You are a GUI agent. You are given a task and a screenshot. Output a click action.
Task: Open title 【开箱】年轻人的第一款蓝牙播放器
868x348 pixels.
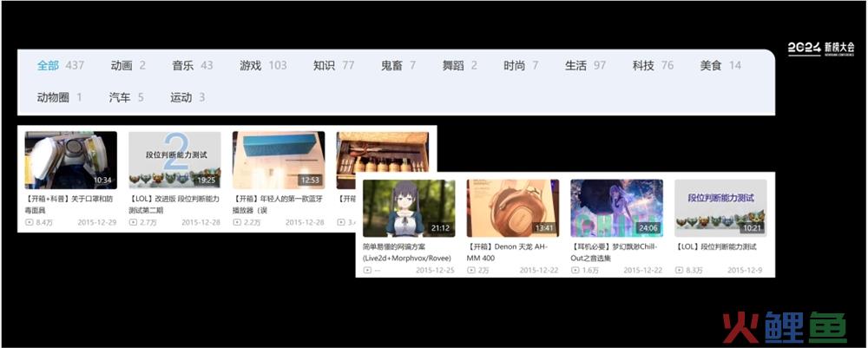[x=278, y=204]
